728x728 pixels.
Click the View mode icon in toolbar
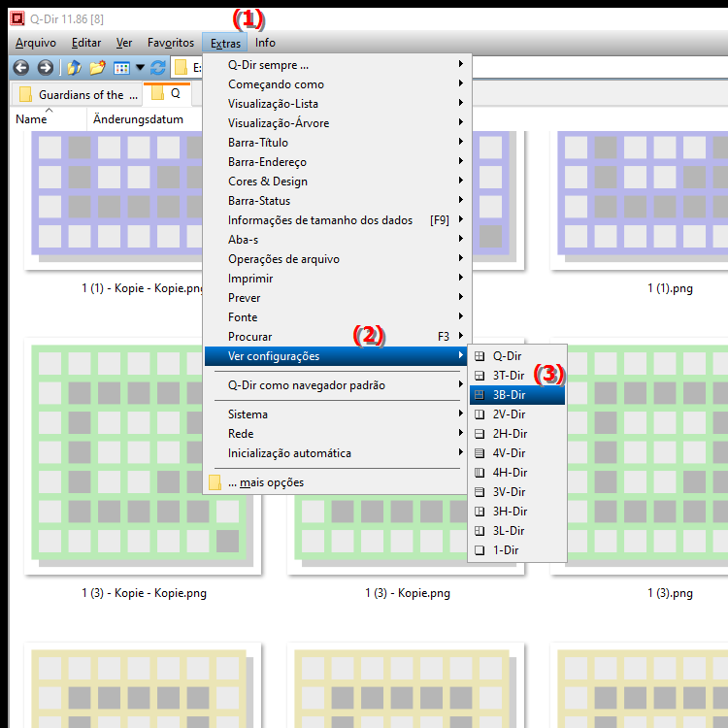[121, 68]
